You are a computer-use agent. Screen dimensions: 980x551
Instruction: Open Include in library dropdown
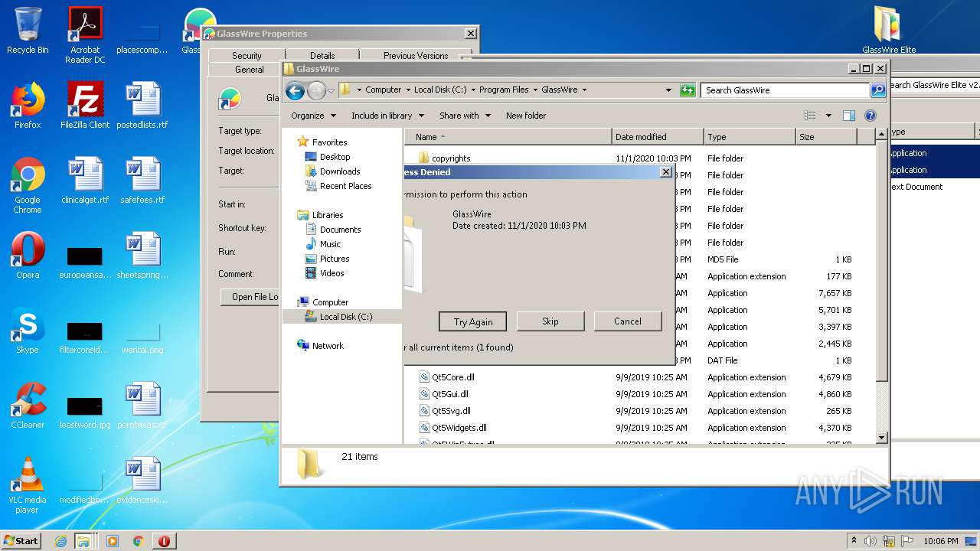pos(387,116)
